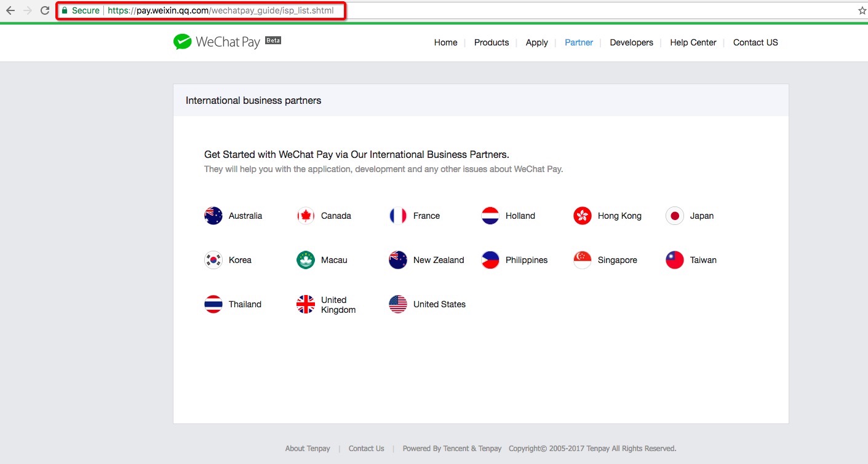Open Contact US in top navigation
The image size is (868, 464).
click(755, 42)
